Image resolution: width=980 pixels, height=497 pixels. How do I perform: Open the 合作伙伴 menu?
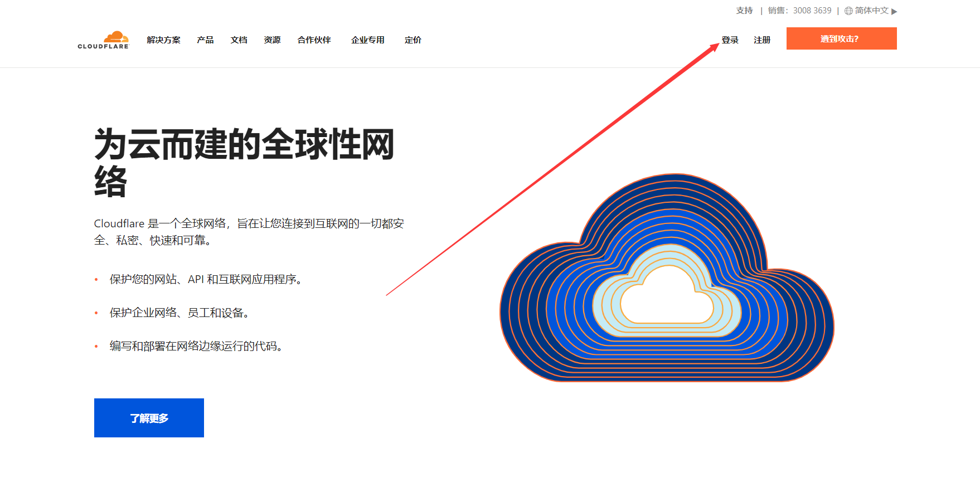pos(314,40)
